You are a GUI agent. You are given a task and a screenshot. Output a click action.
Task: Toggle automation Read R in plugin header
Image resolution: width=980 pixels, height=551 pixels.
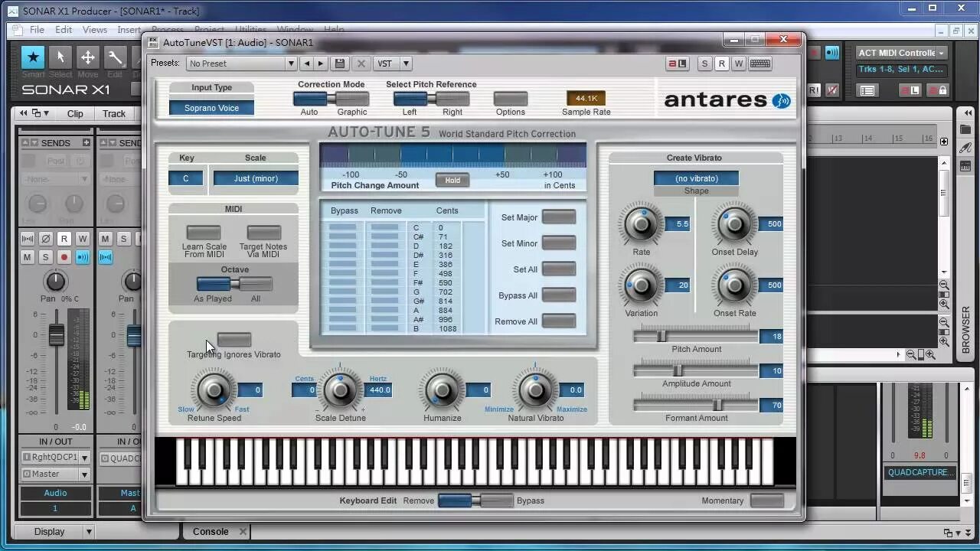[721, 64]
